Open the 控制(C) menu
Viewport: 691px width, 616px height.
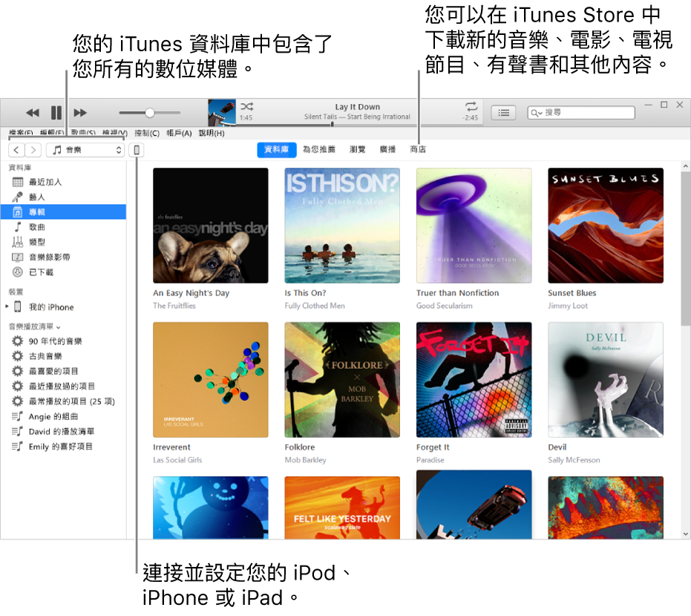[x=147, y=133]
